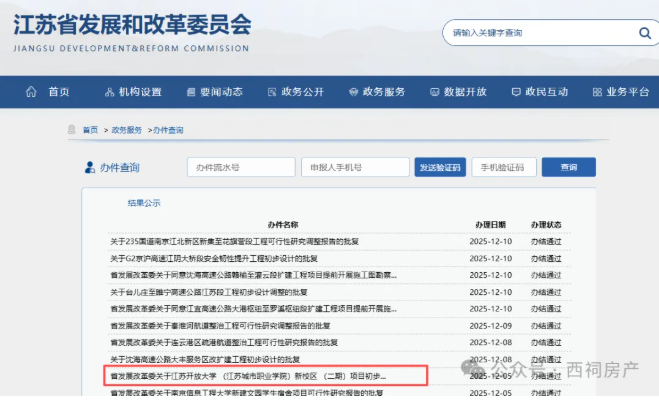Go to 首页 in the breadcrumb
The image size is (659, 401).
tap(90, 130)
